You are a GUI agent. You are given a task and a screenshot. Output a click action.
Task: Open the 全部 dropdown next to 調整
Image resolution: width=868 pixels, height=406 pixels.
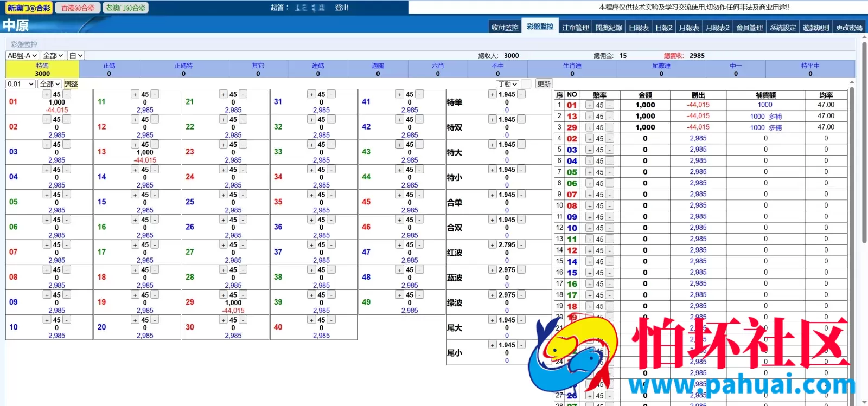(x=50, y=84)
